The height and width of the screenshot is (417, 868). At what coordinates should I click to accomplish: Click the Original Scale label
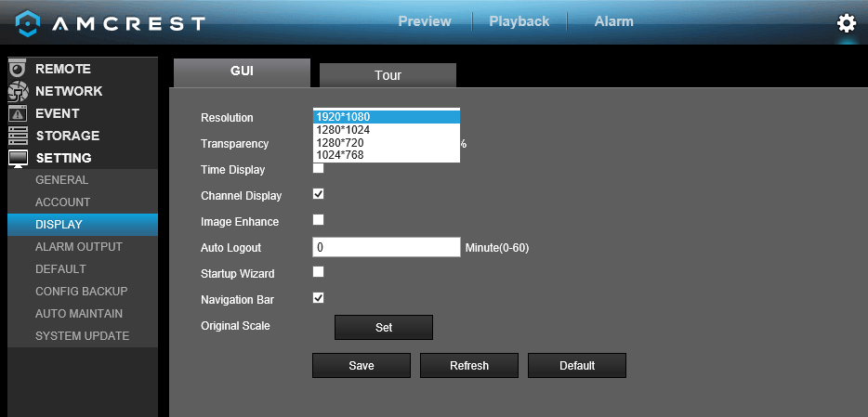click(x=235, y=326)
